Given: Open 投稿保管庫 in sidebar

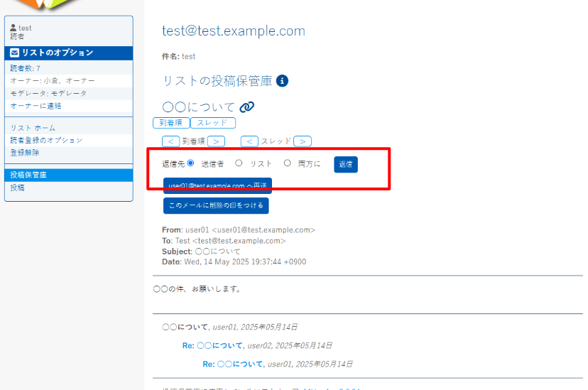Looking at the screenshot, I should tap(69, 175).
